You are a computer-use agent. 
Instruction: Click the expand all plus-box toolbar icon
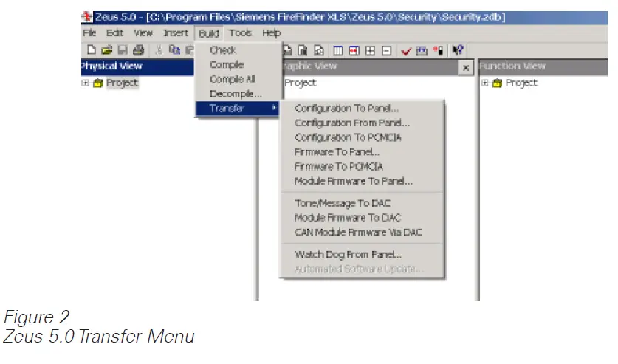point(370,50)
